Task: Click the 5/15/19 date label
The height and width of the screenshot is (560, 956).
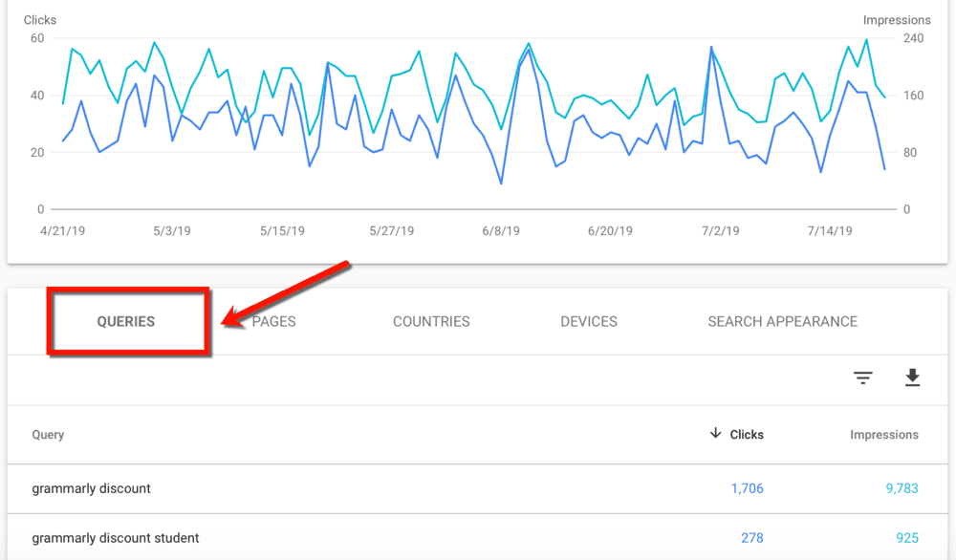Action: click(282, 231)
